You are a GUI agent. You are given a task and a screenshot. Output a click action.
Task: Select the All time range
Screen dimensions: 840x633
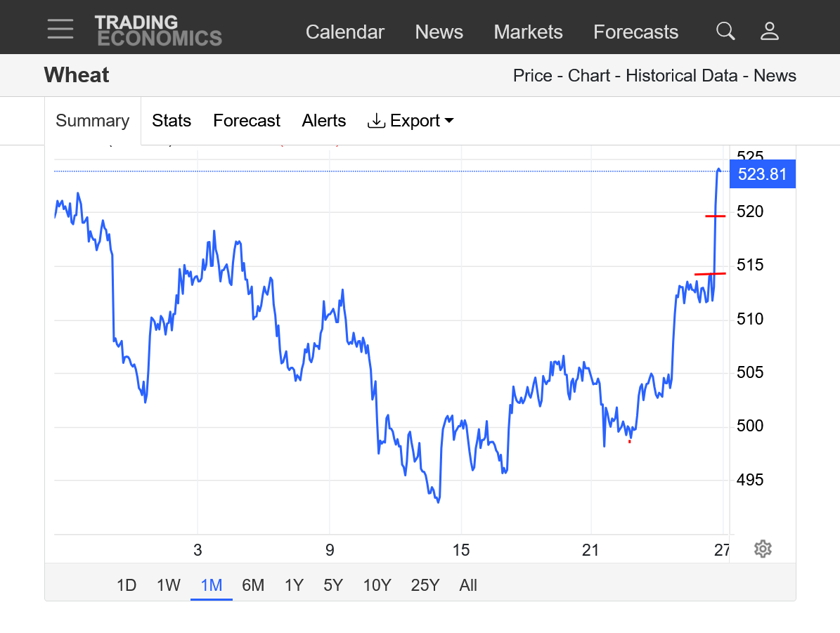pyautogui.click(x=468, y=585)
